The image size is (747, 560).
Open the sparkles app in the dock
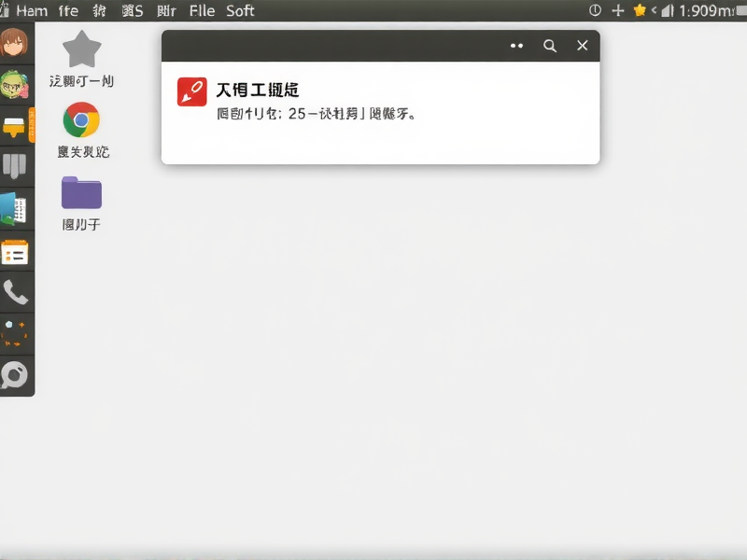point(14,334)
